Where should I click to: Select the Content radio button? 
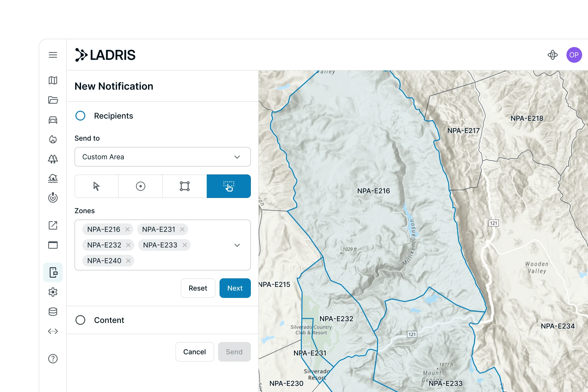click(80, 320)
